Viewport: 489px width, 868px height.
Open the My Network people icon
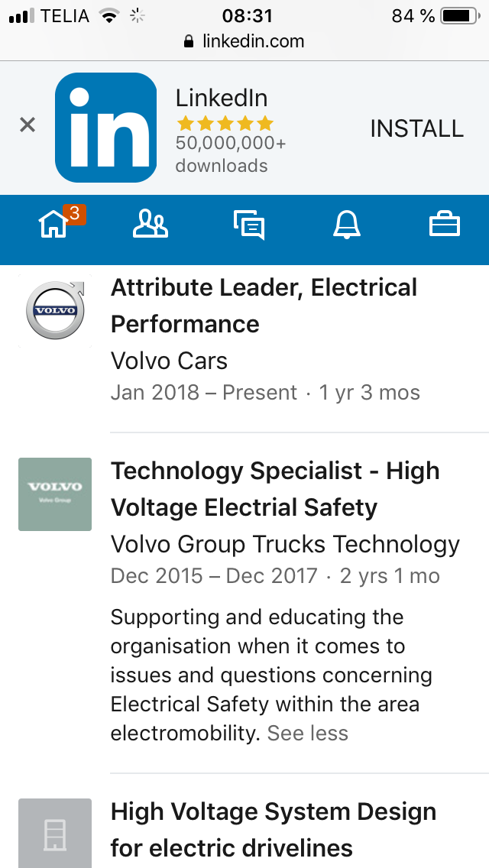tap(151, 225)
